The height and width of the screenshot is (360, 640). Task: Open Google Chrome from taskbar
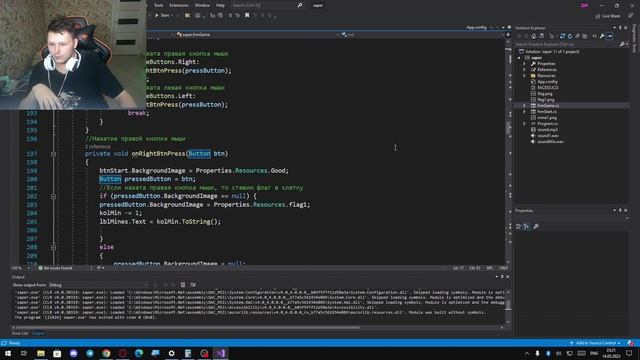(106, 353)
